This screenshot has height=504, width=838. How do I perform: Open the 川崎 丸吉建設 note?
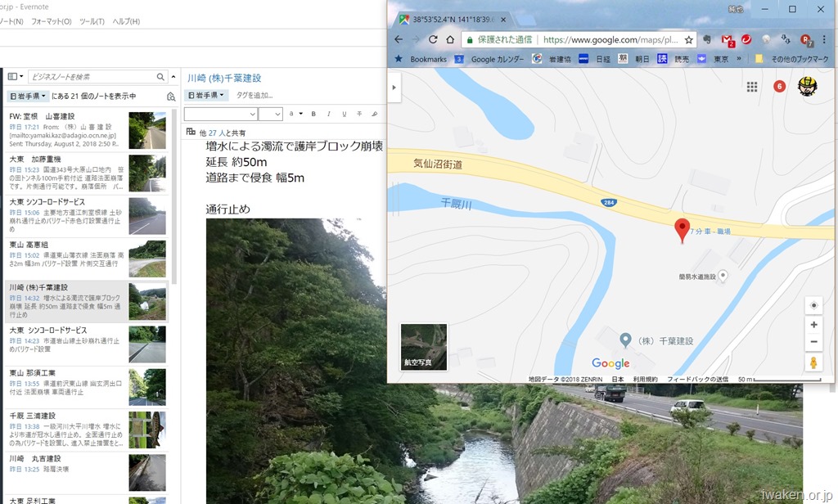tap(87, 472)
